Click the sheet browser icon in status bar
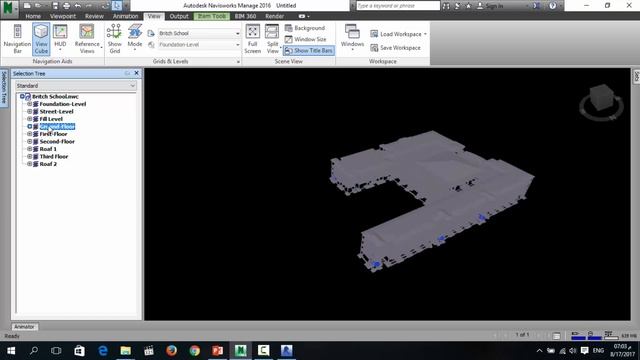 click(556, 336)
